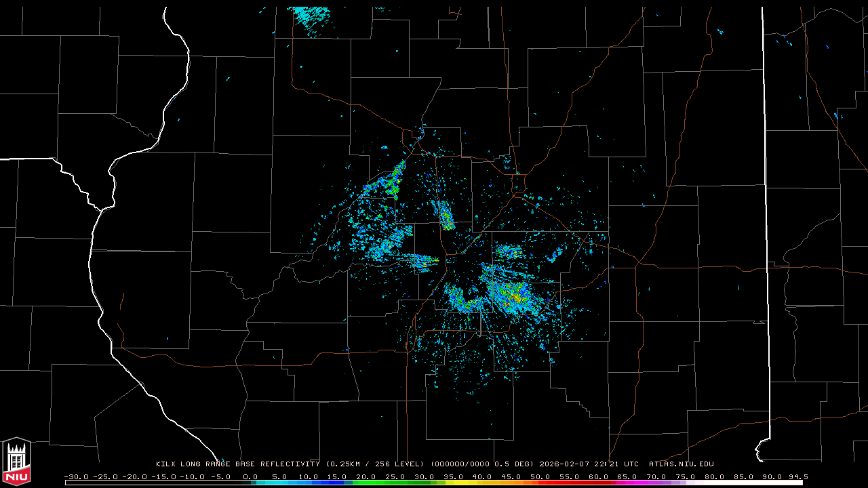
Task: Click the '60.0' scale label
Action: [x=599, y=476]
